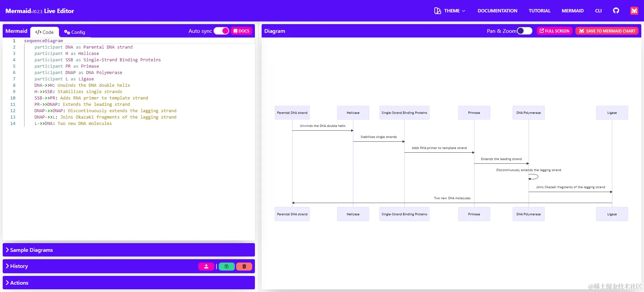Expand the Sample Diagrams section

[129, 250]
